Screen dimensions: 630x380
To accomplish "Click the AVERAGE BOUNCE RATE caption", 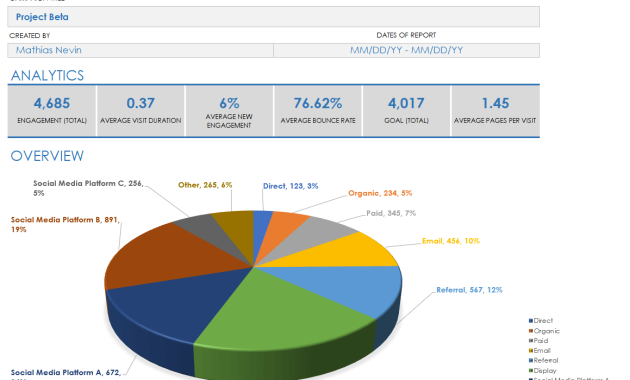I will pos(318,121).
